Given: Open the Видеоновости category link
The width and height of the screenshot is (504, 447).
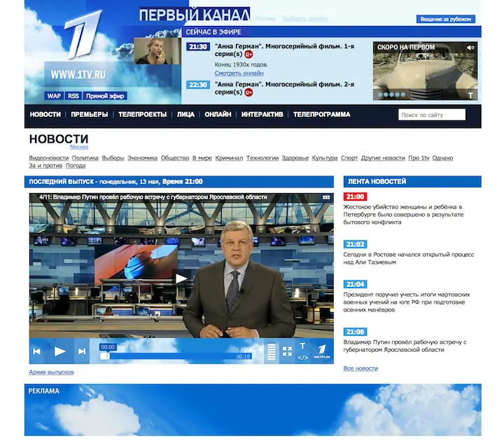Looking at the screenshot, I should tap(49, 158).
